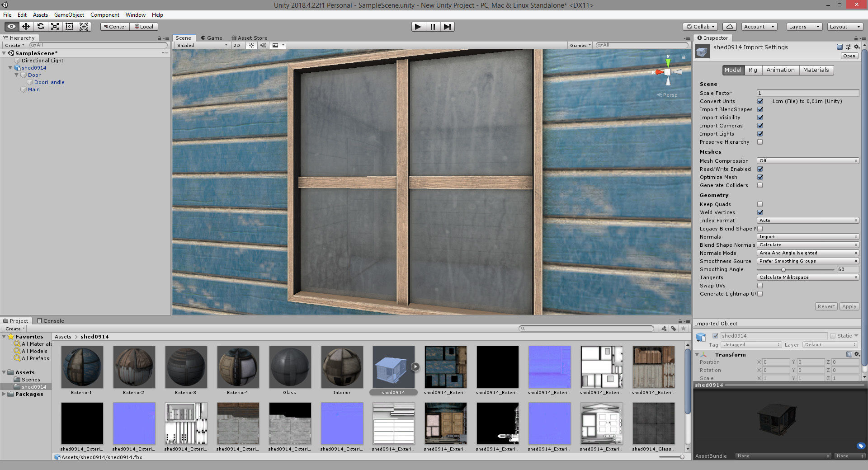The height and width of the screenshot is (470, 868).
Task: Enable Keep Quads checkbox
Action: (760, 204)
